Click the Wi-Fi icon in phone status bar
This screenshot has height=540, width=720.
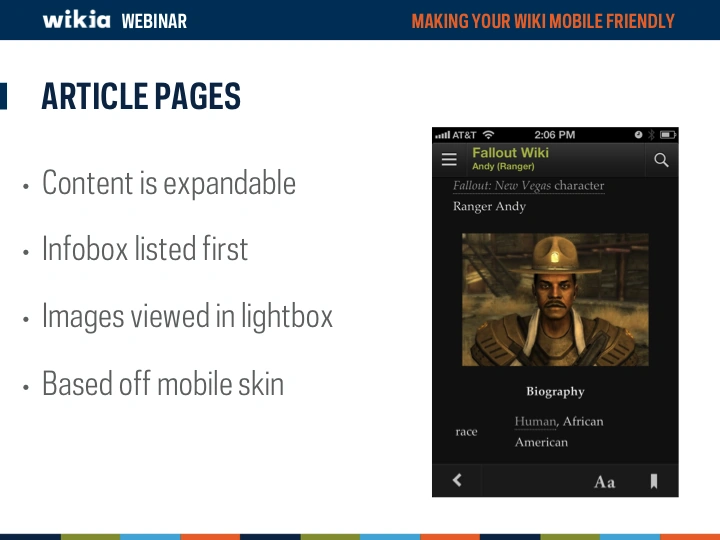pos(488,135)
